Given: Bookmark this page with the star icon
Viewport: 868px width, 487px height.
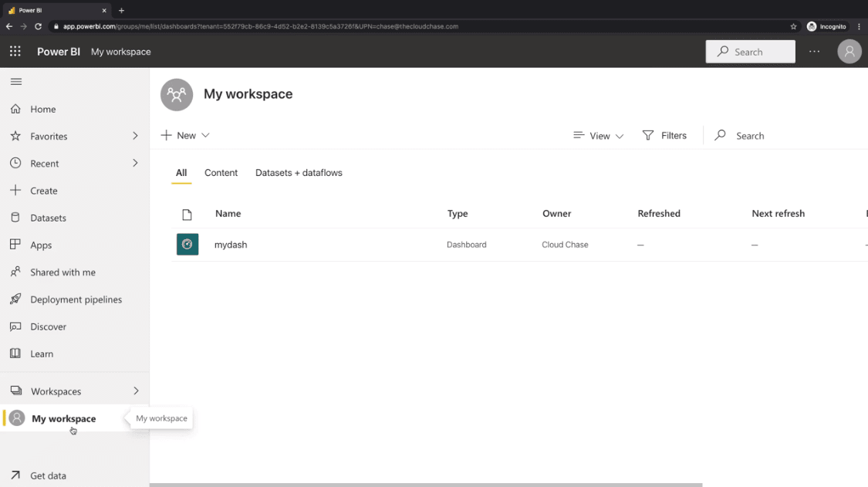Looking at the screenshot, I should (x=793, y=26).
